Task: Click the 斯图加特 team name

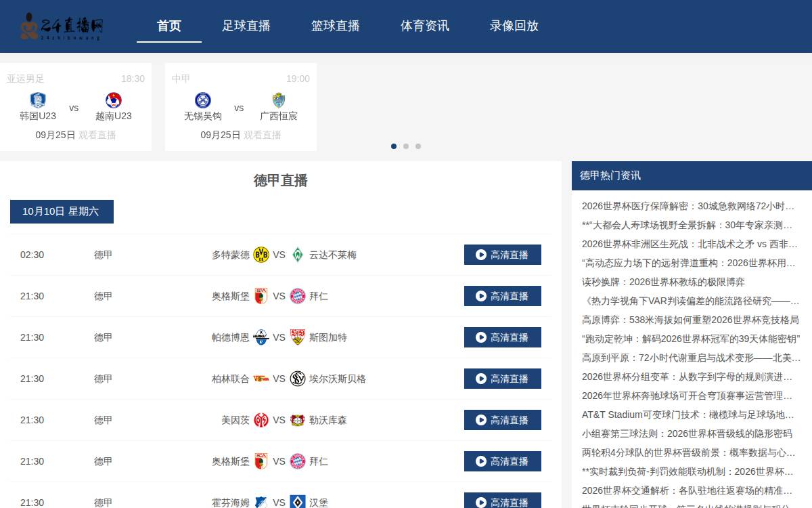Action: (x=328, y=337)
